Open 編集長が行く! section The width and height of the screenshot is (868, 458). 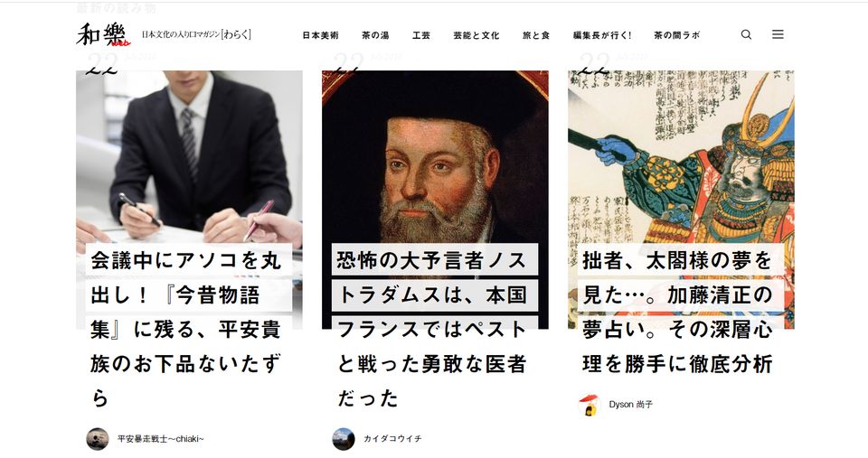(x=602, y=35)
